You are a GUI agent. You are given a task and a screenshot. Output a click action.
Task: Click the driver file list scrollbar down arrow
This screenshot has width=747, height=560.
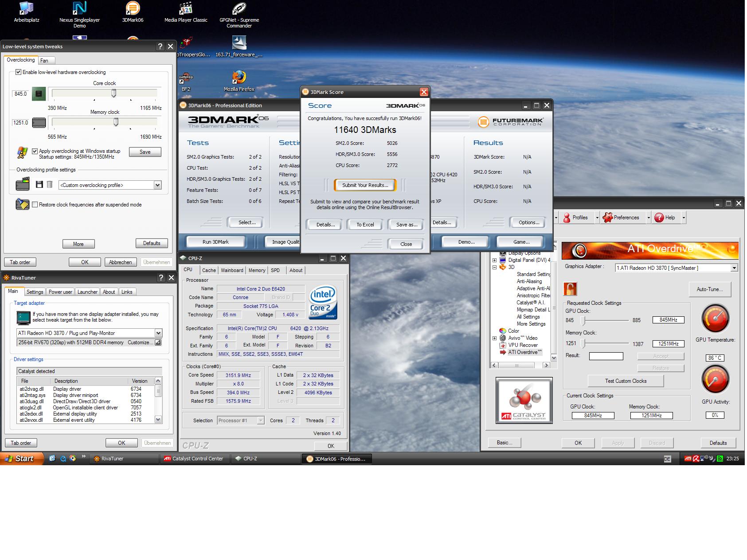pos(158,419)
